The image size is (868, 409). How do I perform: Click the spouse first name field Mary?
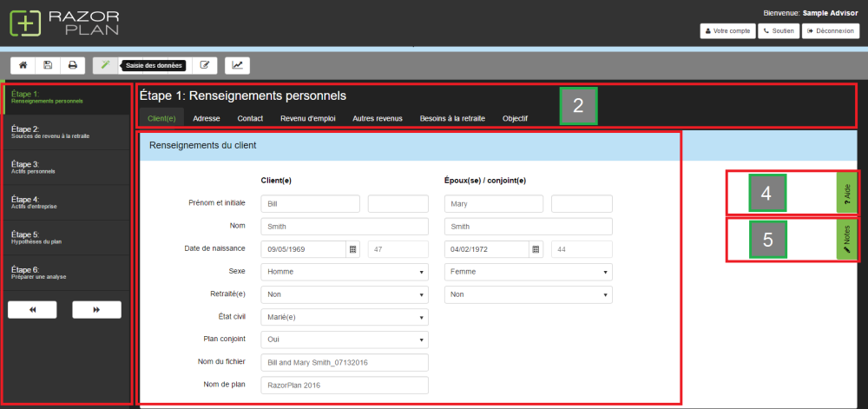pos(494,204)
